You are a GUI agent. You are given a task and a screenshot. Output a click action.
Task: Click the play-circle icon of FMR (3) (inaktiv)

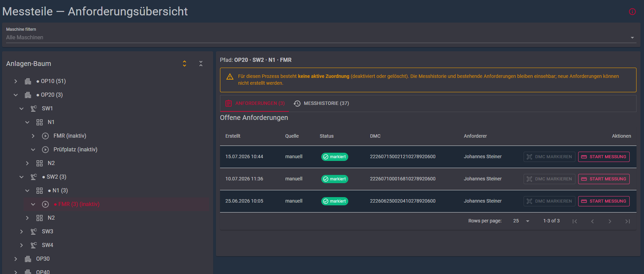point(45,204)
